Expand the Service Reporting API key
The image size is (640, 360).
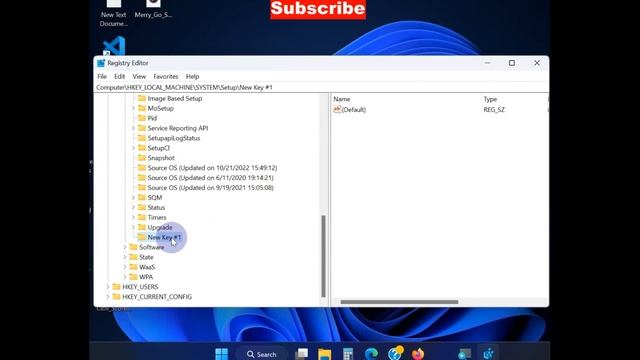tap(133, 128)
